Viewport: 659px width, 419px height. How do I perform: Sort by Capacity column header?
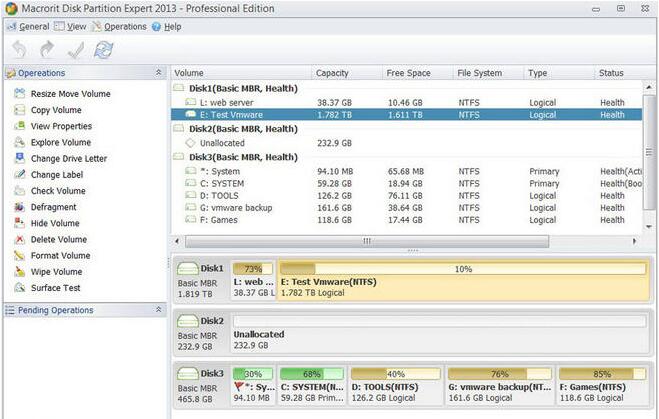(332, 73)
